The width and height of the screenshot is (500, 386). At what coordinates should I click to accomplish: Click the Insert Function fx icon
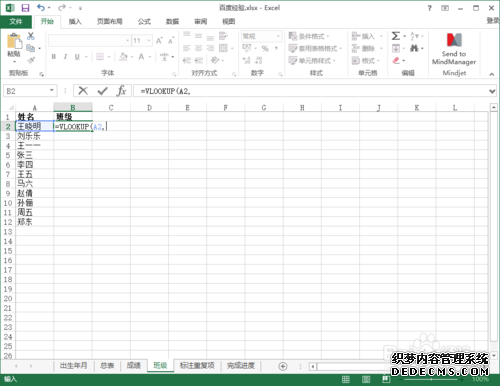pyautogui.click(x=121, y=91)
